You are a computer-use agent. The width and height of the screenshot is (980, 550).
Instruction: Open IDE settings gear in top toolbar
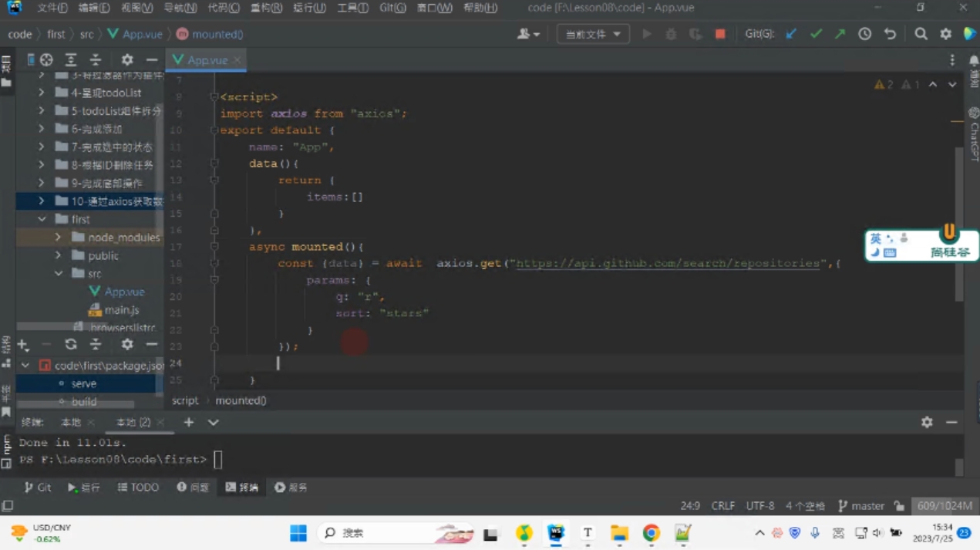pos(946,34)
